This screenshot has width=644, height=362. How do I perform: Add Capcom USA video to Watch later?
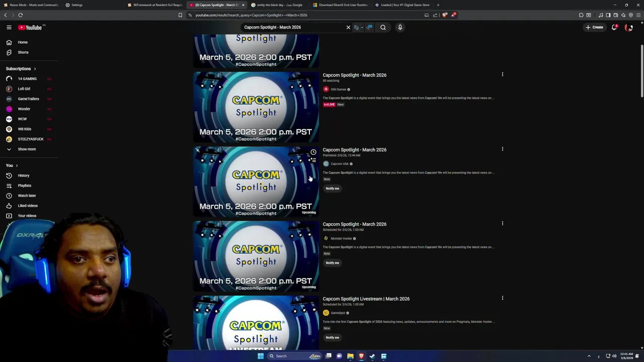click(313, 152)
